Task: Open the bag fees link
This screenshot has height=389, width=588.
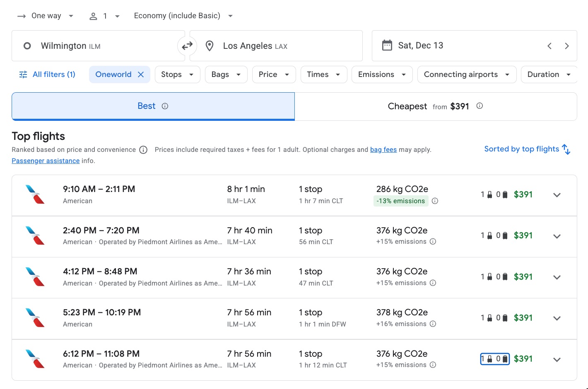Action: (383, 149)
